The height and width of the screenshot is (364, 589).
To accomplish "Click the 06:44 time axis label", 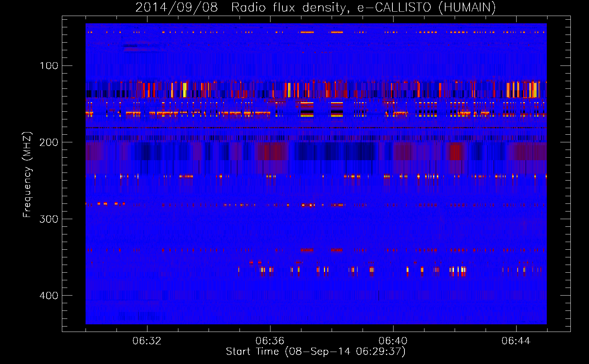I will (x=516, y=341).
